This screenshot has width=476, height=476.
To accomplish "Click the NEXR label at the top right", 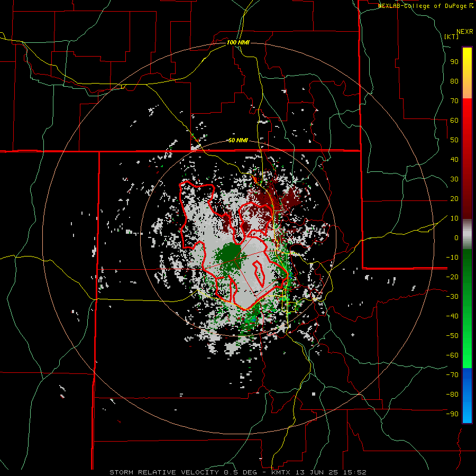I will (x=465, y=32).
